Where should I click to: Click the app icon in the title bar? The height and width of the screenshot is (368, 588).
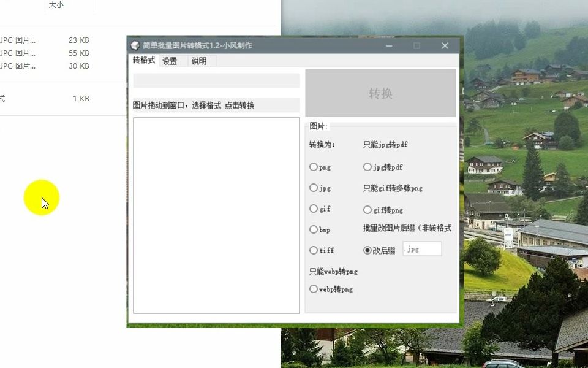pyautogui.click(x=135, y=45)
